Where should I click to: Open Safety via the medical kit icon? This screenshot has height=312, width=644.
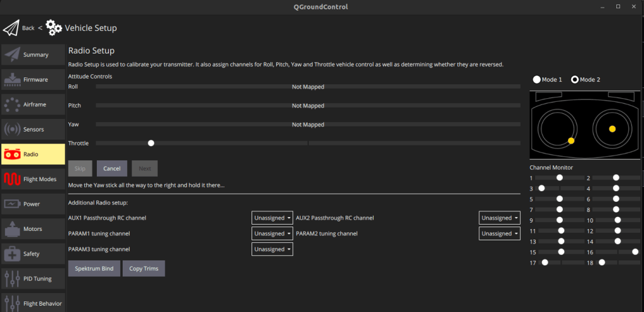pyautogui.click(x=12, y=254)
